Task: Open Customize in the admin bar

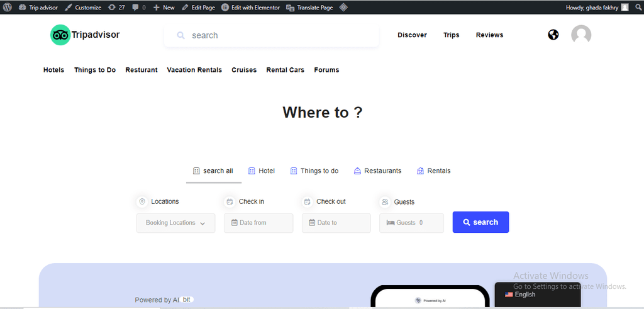Action: tap(83, 8)
